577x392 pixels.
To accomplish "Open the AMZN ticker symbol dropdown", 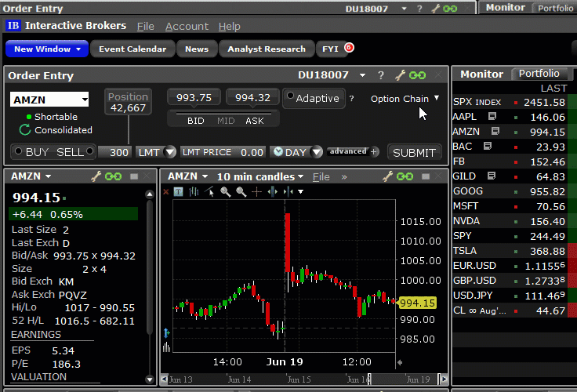I will point(83,100).
